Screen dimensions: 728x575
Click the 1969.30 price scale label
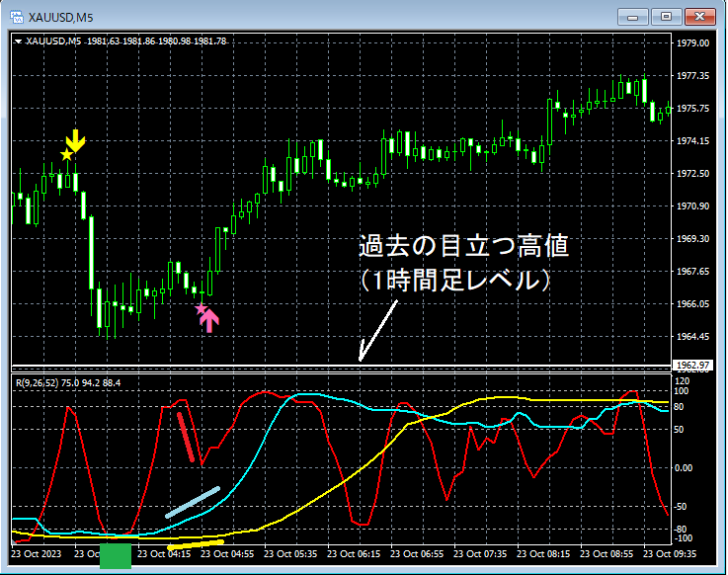pos(692,238)
